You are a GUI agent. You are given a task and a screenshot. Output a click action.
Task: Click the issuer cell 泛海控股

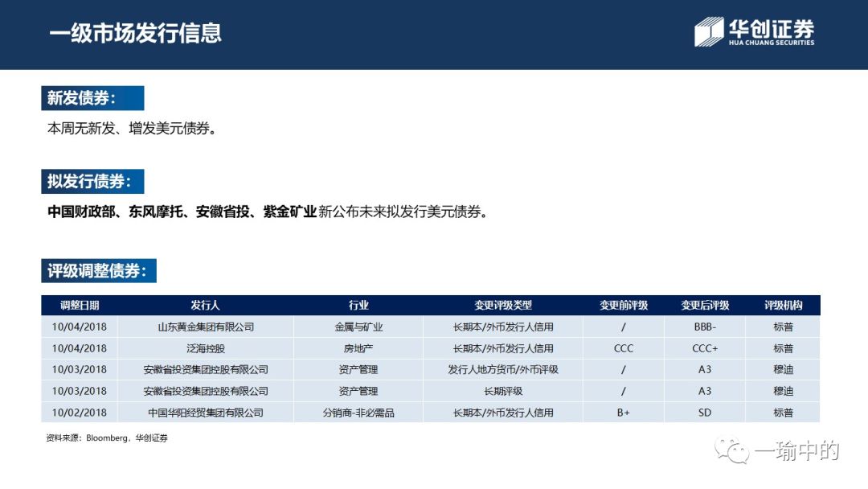[206, 348]
